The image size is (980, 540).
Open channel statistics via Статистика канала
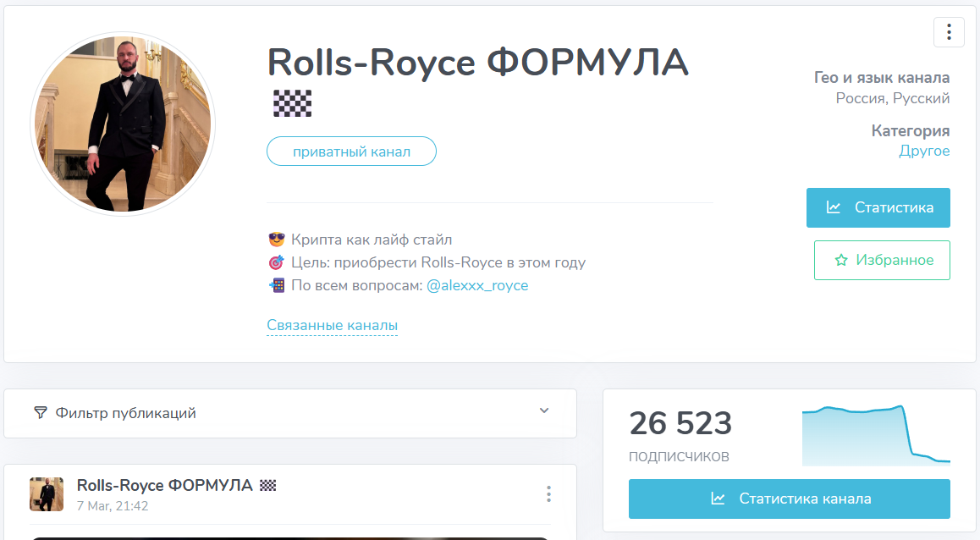(x=789, y=499)
